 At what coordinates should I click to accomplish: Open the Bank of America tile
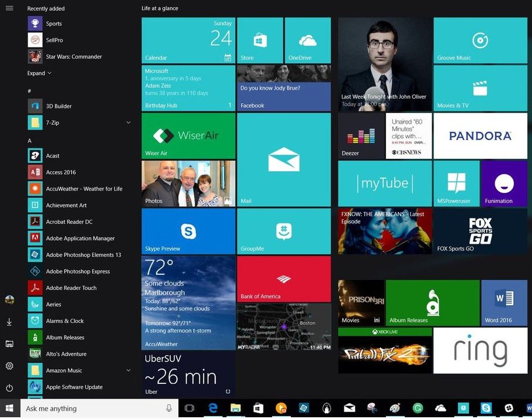point(284,279)
